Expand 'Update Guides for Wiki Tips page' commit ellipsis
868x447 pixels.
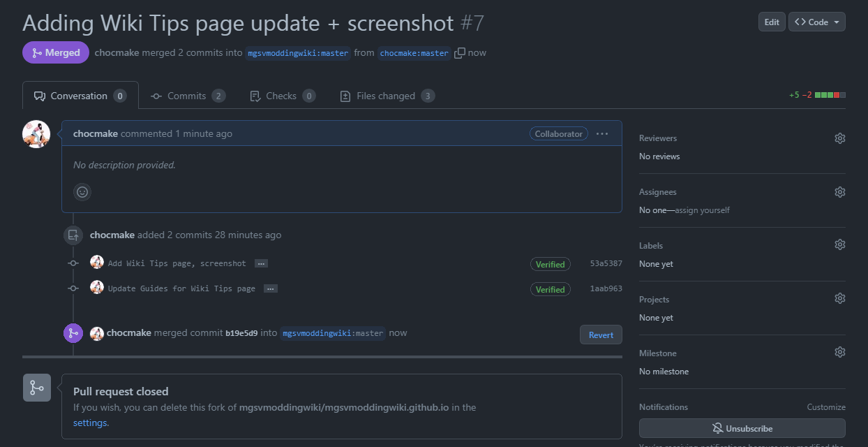click(x=271, y=288)
